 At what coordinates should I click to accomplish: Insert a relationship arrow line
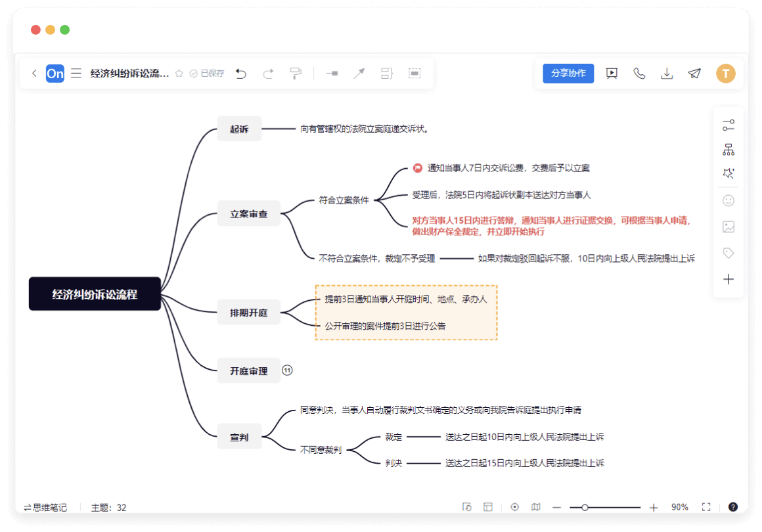point(359,74)
